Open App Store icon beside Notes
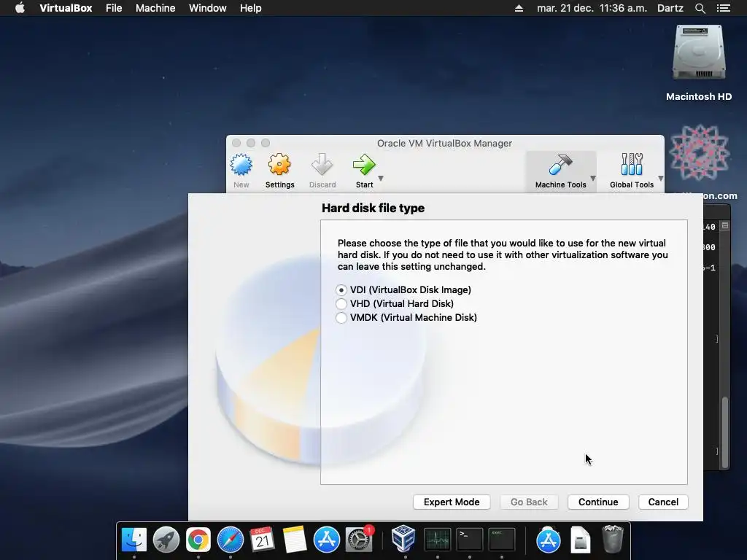The width and height of the screenshot is (747, 560). click(326, 540)
